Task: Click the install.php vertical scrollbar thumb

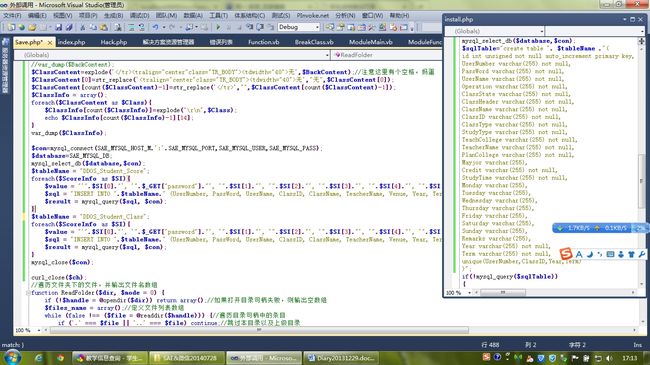Action: (x=641, y=180)
